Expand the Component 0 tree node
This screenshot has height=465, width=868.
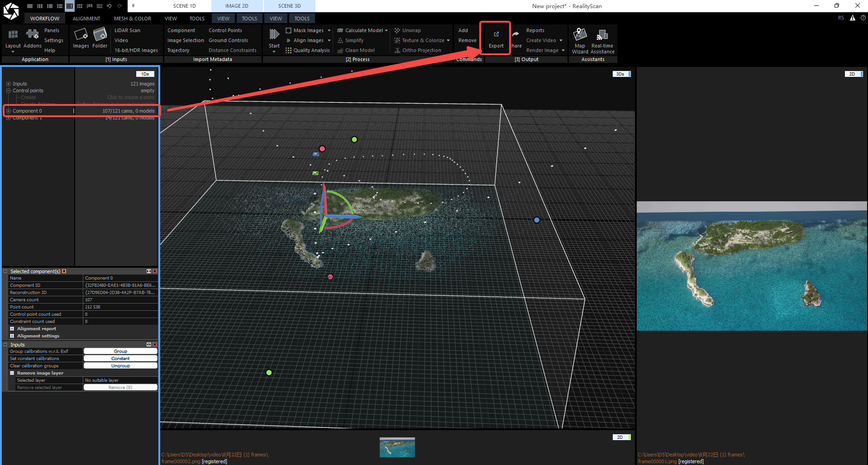tap(8, 111)
